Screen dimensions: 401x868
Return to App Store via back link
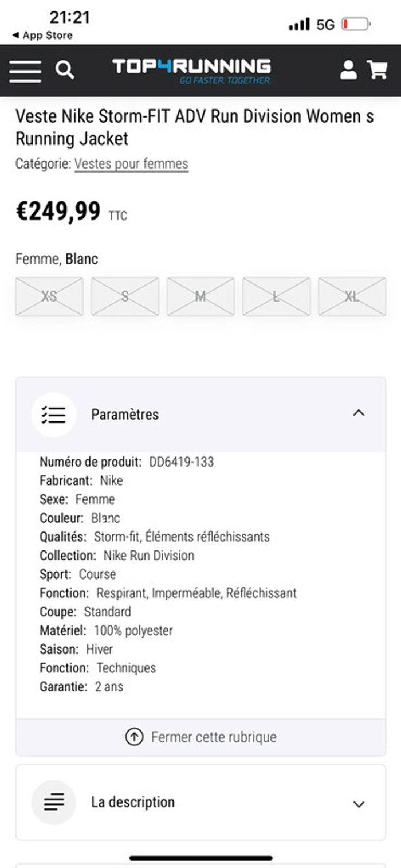click(42, 35)
